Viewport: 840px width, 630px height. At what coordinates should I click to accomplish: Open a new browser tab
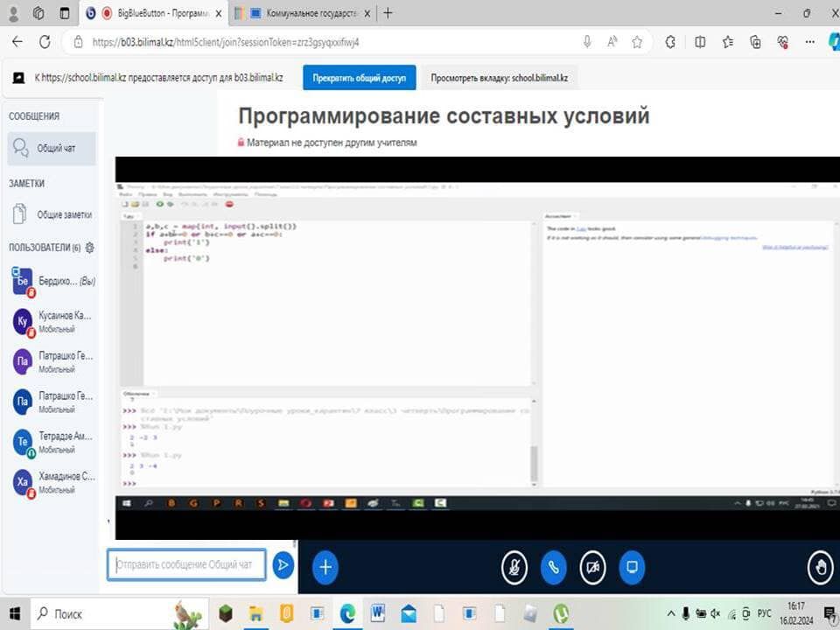[x=388, y=13]
